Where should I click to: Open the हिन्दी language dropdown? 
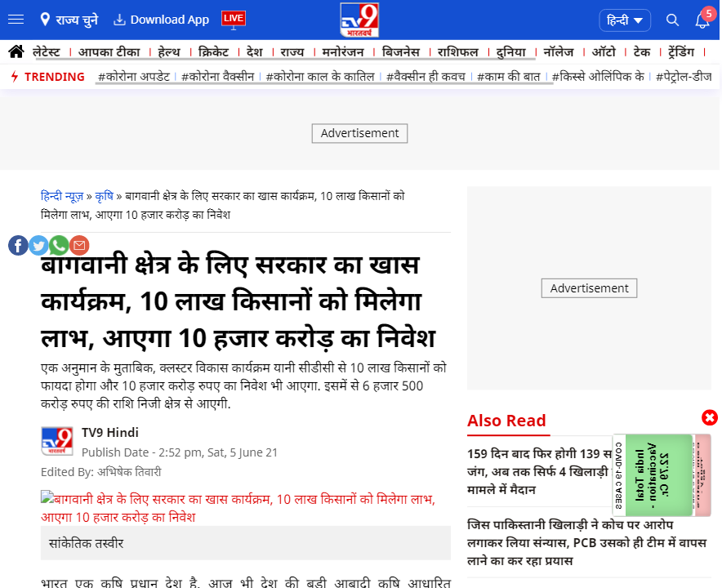(x=625, y=20)
